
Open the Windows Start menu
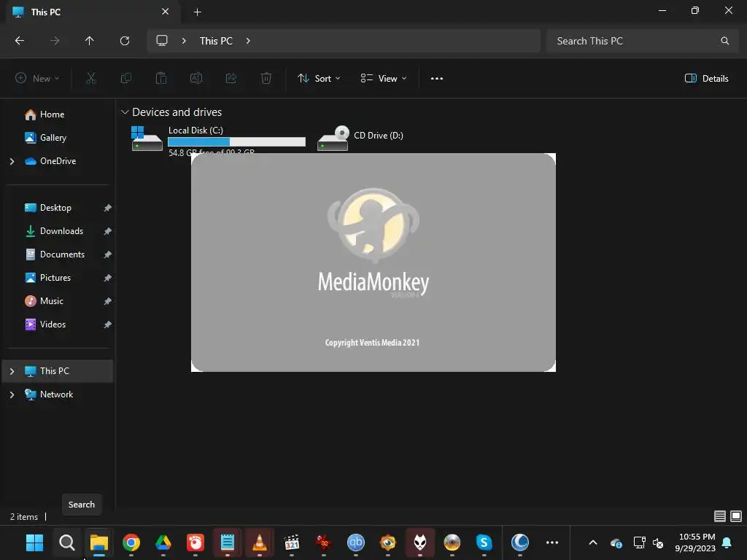click(34, 542)
